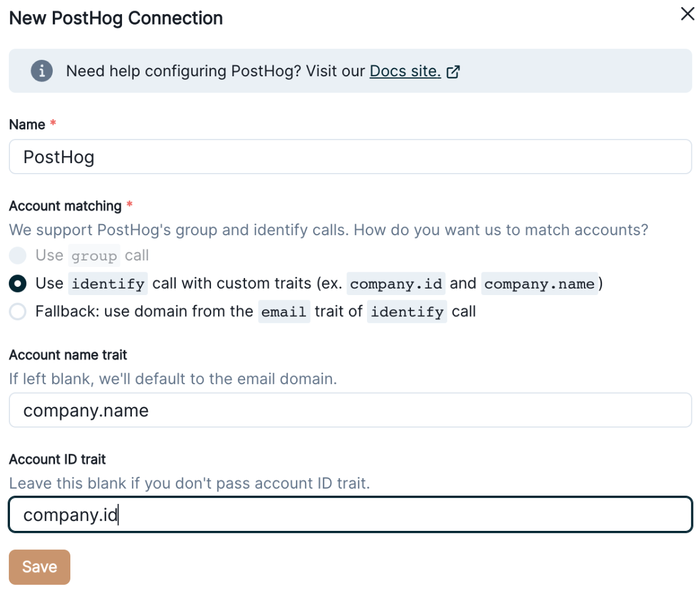Open the Docs site link

tap(405, 71)
